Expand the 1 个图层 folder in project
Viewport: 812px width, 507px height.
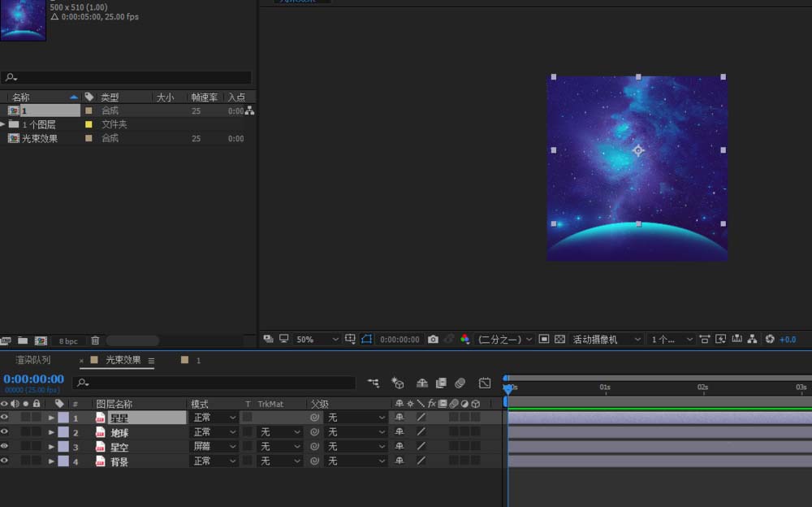(3, 124)
